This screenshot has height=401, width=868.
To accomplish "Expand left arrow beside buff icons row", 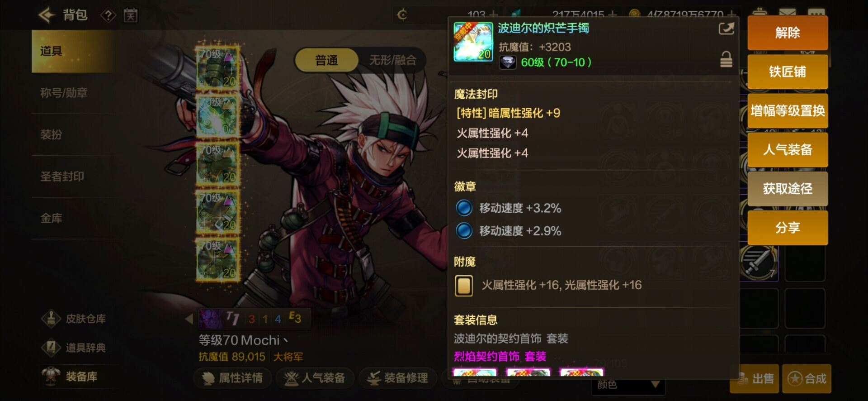I will pyautogui.click(x=189, y=319).
